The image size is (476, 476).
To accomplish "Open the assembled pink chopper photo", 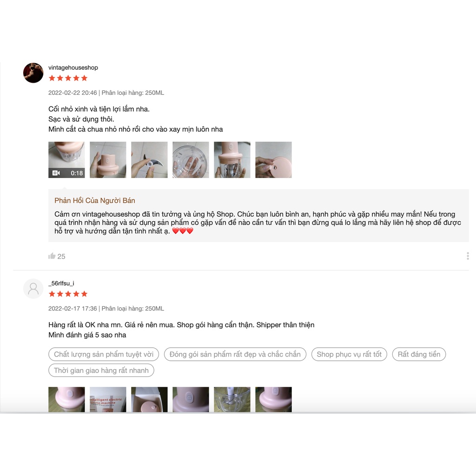I will point(232,160).
